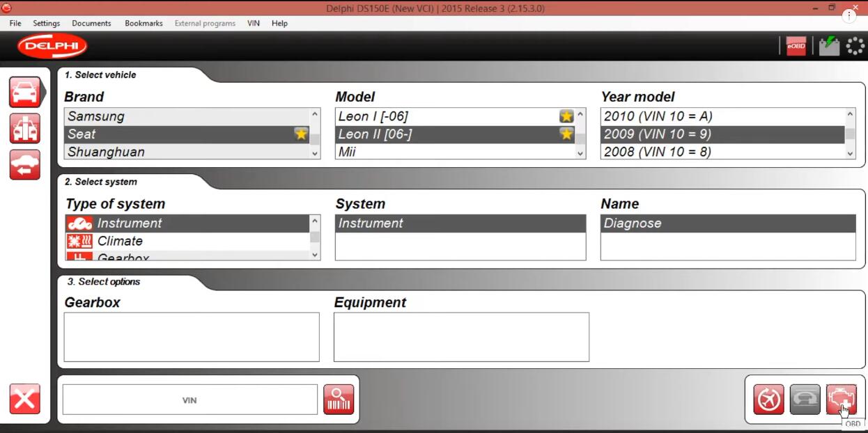Click Year model scroll down arrow
The height and width of the screenshot is (433, 868).
[850, 154]
